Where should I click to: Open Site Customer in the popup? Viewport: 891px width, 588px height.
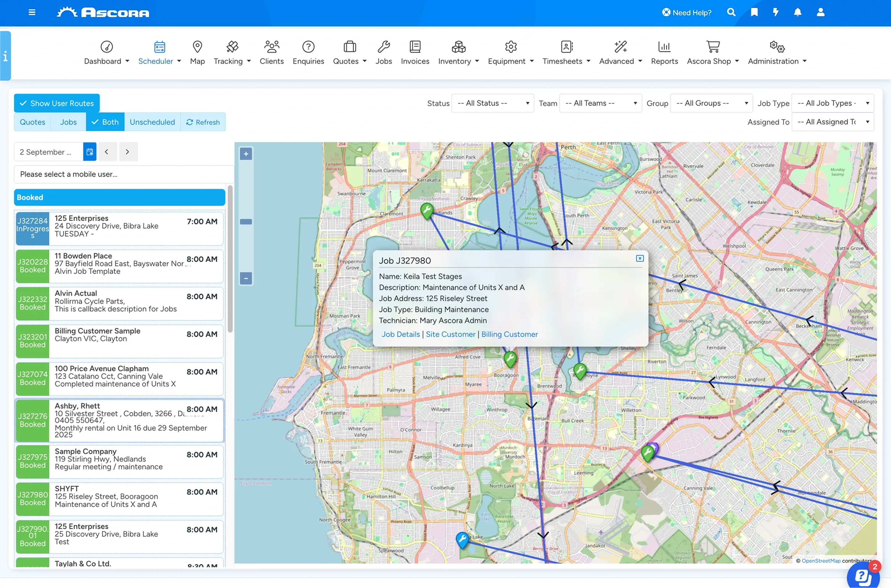point(450,334)
